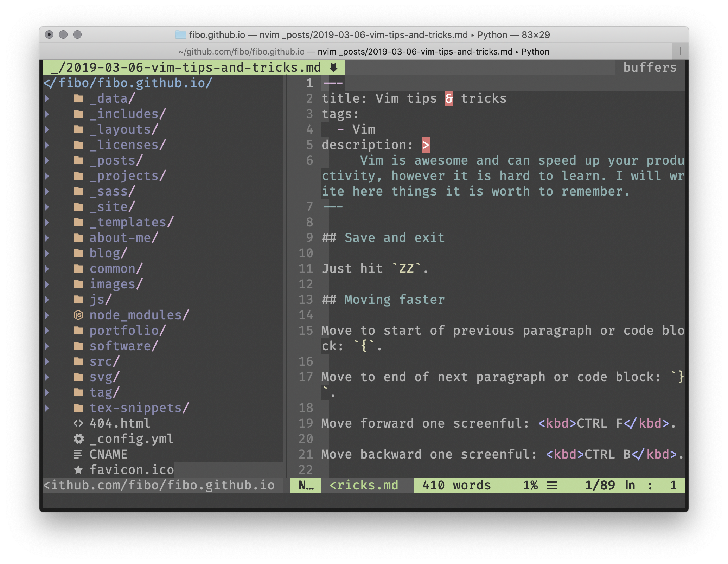Image resolution: width=728 pixels, height=564 pixels.
Task: Expand the _data directory
Action: coord(48,98)
